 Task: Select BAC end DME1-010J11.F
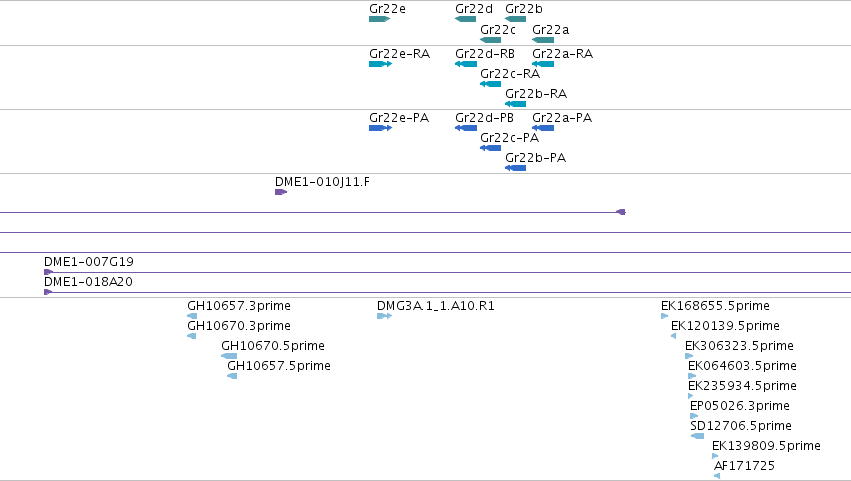pyautogui.click(x=281, y=192)
